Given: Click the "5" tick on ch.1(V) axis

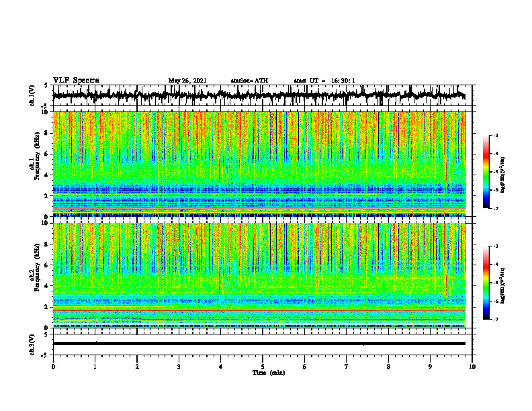Looking at the screenshot, I should pyautogui.click(x=46, y=85).
